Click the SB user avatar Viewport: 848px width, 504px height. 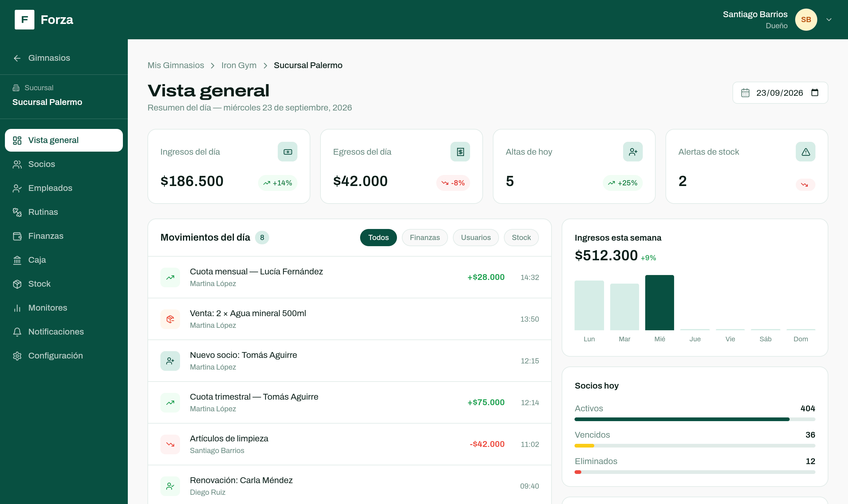tap(806, 20)
